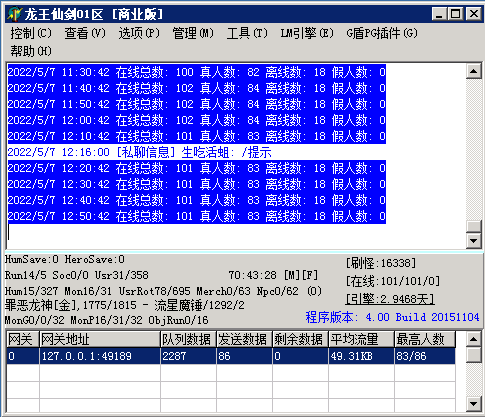Open the 帮助(H) menu

click(31, 51)
